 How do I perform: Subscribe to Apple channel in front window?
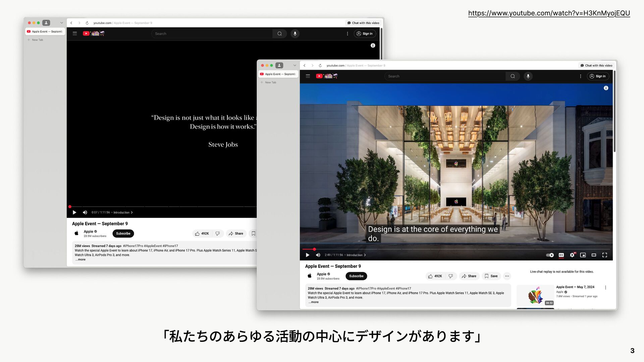356,276
